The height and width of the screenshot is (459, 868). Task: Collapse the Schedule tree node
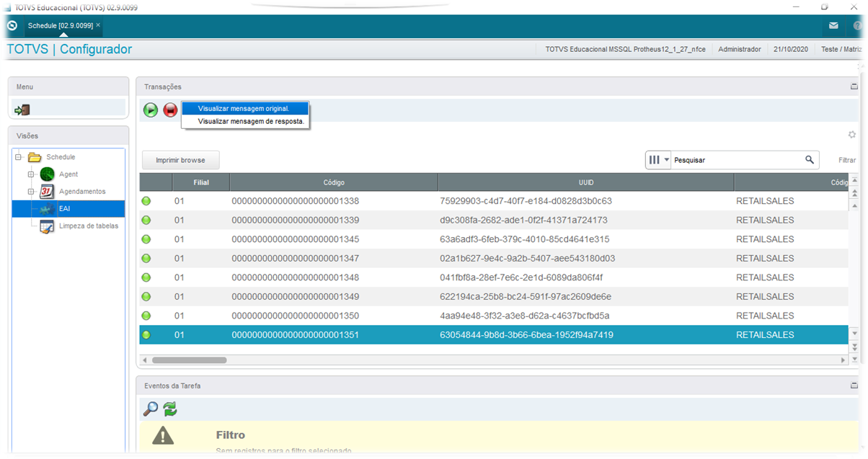click(x=19, y=157)
